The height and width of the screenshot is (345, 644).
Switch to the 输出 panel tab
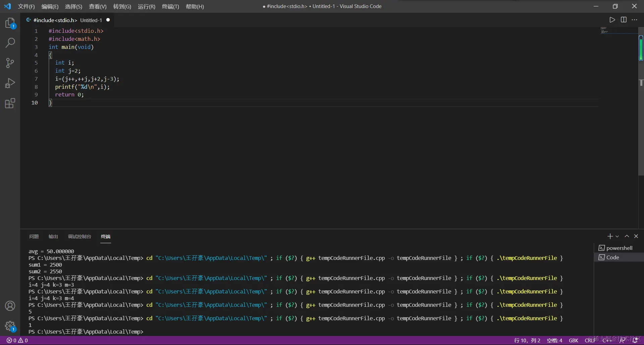53,236
